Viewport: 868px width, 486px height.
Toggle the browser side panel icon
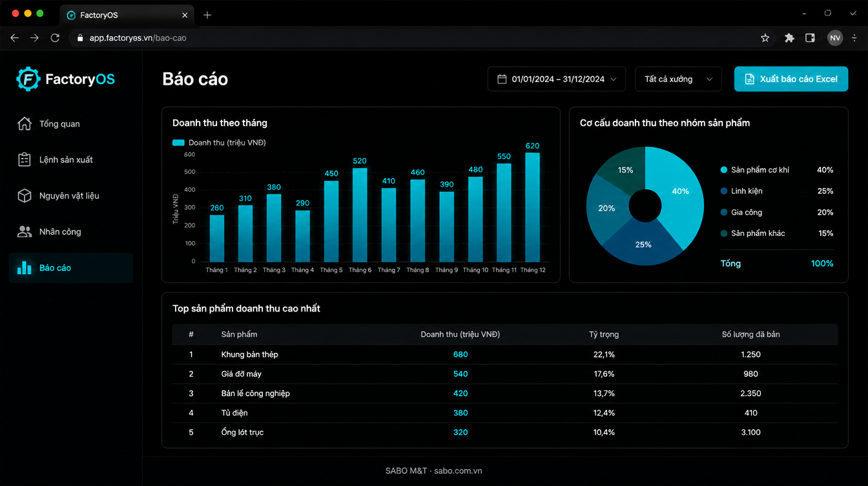(810, 38)
